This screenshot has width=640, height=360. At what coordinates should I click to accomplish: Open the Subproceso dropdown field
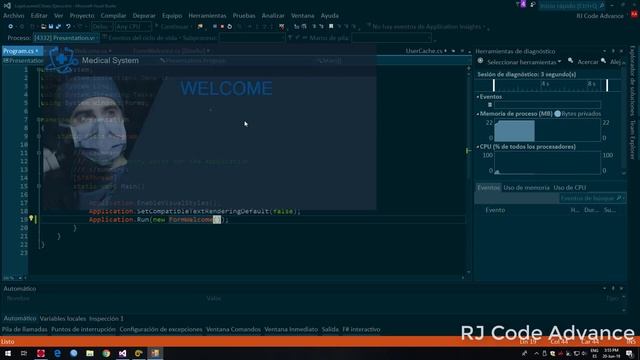tap(252, 38)
